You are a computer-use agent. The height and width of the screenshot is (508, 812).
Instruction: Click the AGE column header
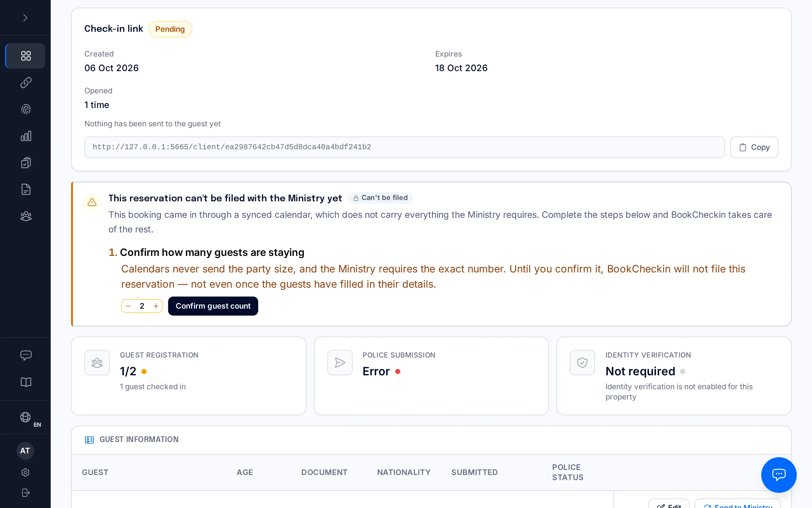click(245, 472)
